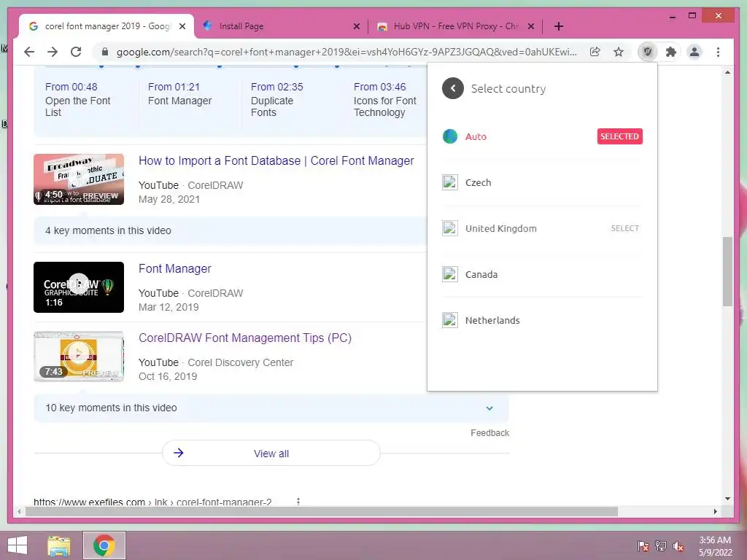747x560 pixels.
Task: Choose Czech as VPN country
Action: [x=542, y=182]
